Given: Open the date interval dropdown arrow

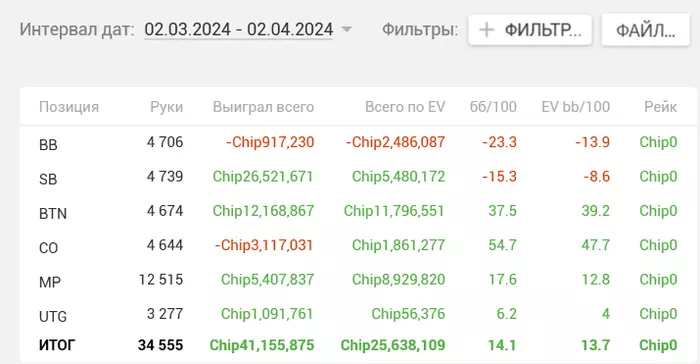Looking at the screenshot, I should pyautogui.click(x=346, y=29).
